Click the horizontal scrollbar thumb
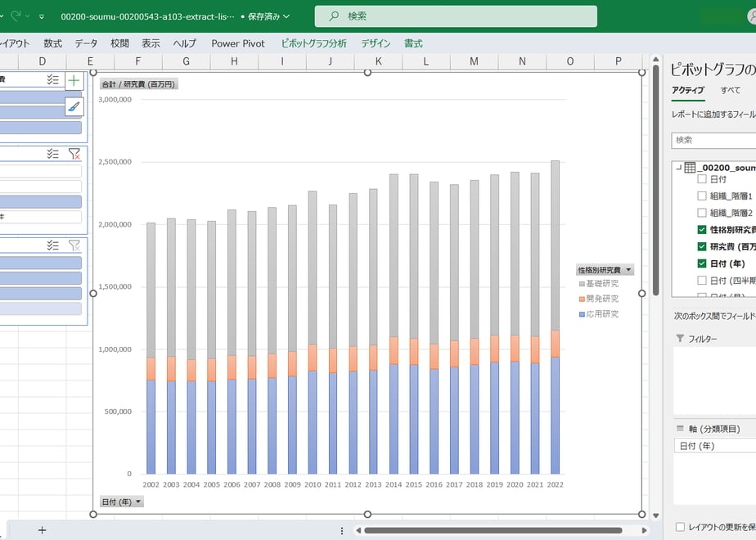Viewport: 756px width, 540px height. [x=493, y=530]
